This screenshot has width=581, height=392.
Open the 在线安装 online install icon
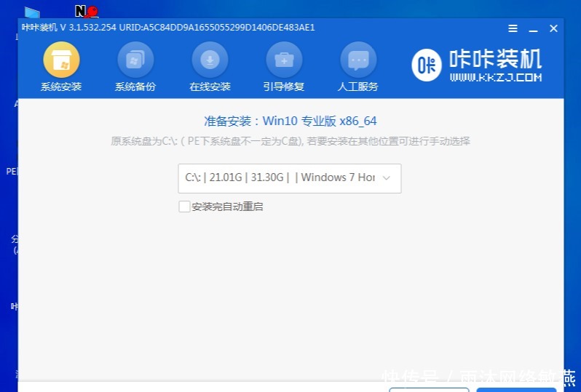pos(210,60)
